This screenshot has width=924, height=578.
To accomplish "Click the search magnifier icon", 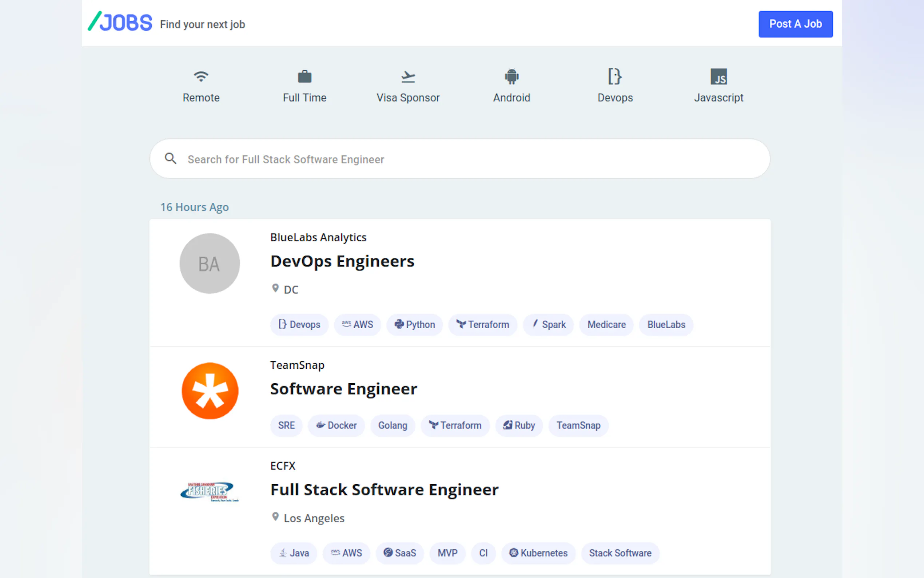I will click(x=170, y=158).
